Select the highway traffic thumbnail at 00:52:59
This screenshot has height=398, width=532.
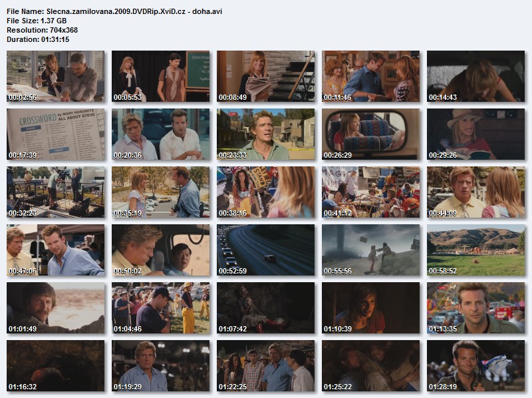265,250
